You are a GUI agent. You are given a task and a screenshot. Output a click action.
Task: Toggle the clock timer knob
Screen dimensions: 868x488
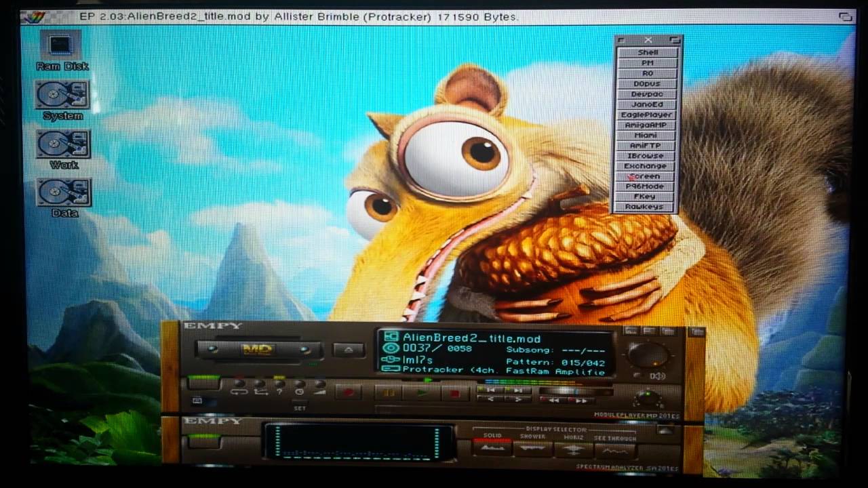pyautogui.click(x=300, y=384)
